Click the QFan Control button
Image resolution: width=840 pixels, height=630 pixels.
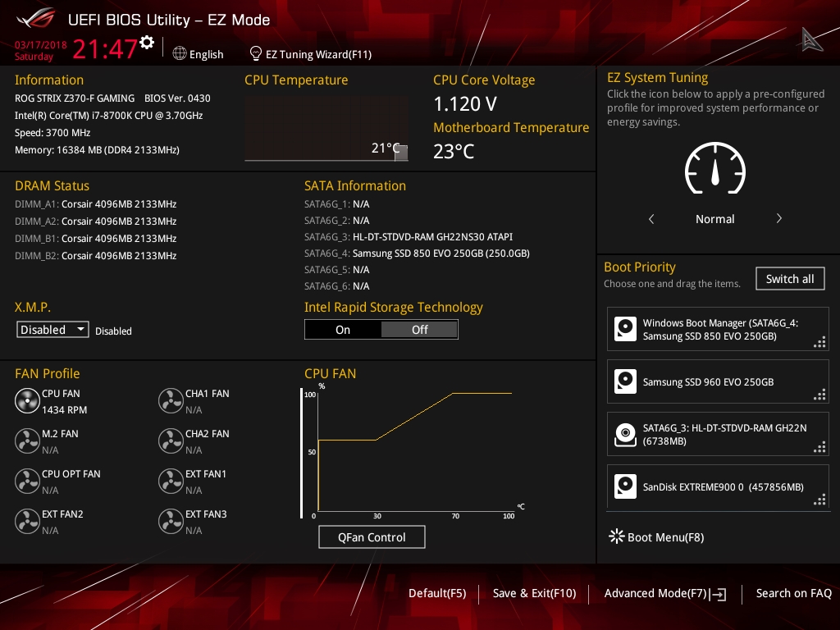point(372,536)
